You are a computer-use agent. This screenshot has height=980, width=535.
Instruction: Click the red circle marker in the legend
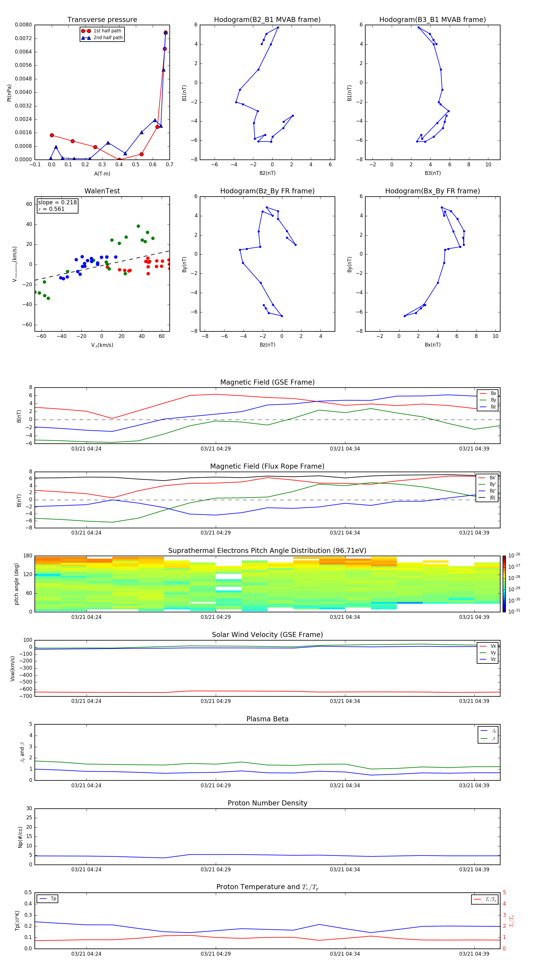pos(86,31)
